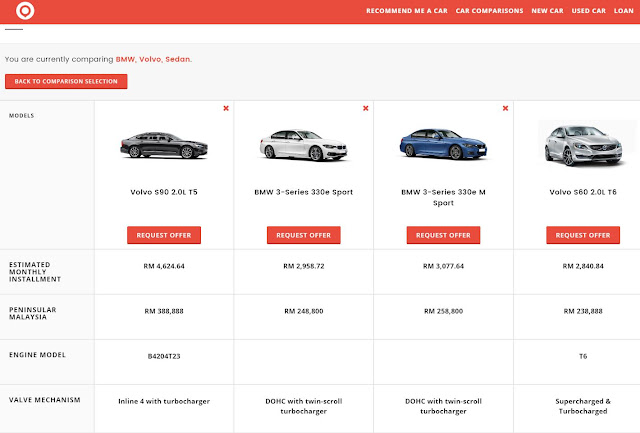This screenshot has height=433, width=640.
Task: Click the Valve Mechanism row label
Action: point(44,400)
